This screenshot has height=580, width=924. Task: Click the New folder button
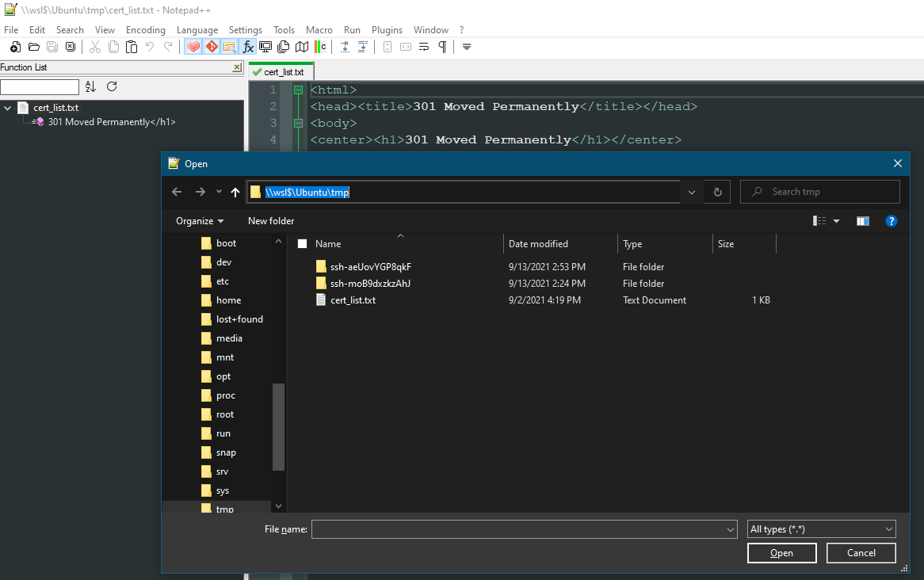(x=271, y=221)
